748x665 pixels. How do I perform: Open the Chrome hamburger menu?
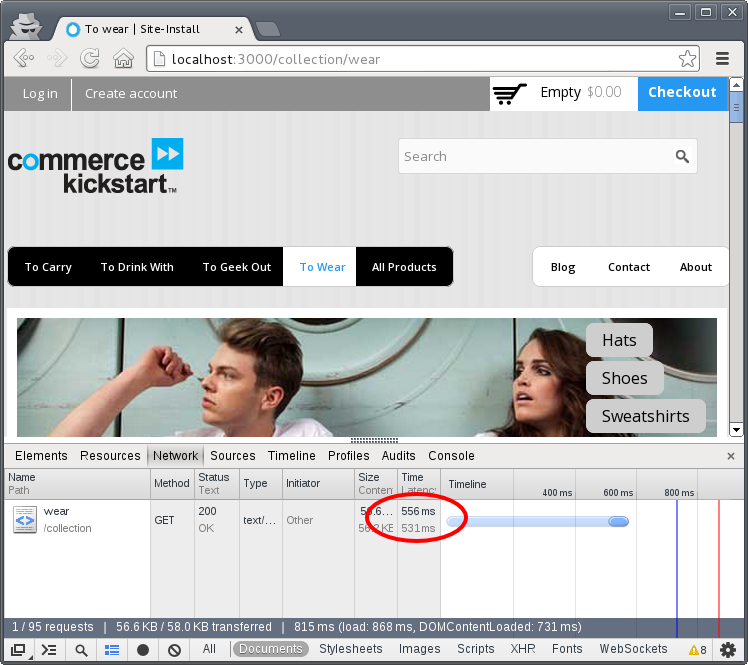[722, 59]
